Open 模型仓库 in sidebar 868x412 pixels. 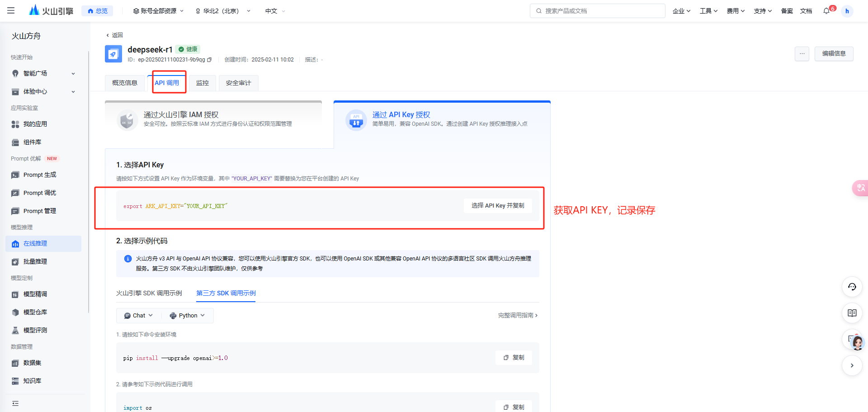[43, 312]
